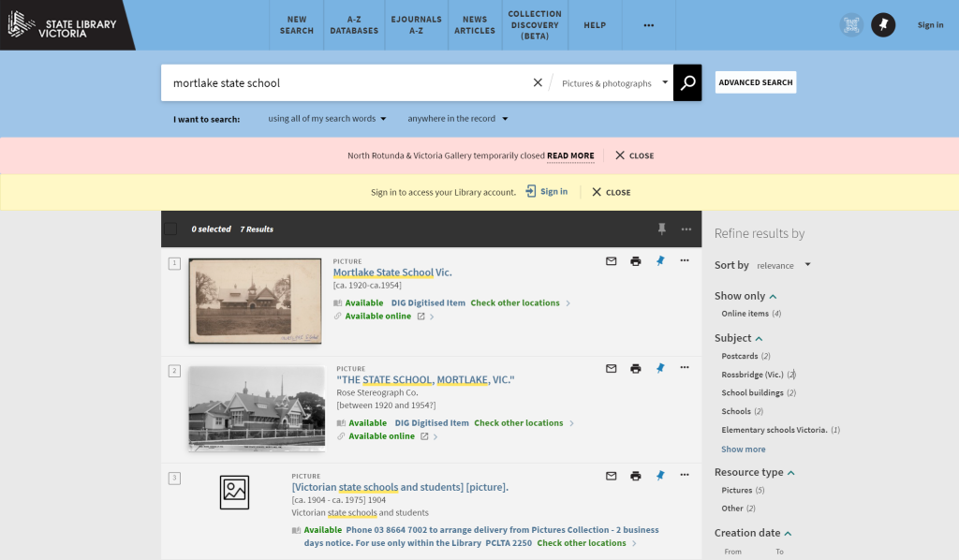The height and width of the screenshot is (560, 959).
Task: Clear the search box with the X icon
Action: (538, 82)
